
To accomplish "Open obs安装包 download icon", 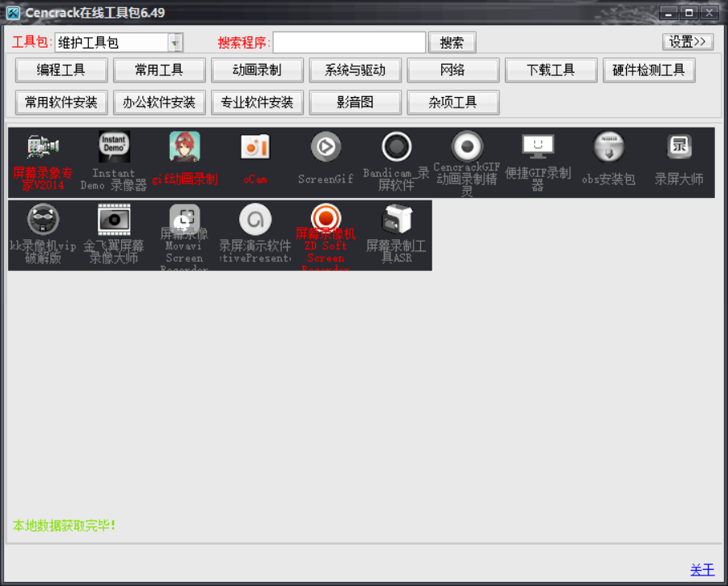I will point(608,147).
